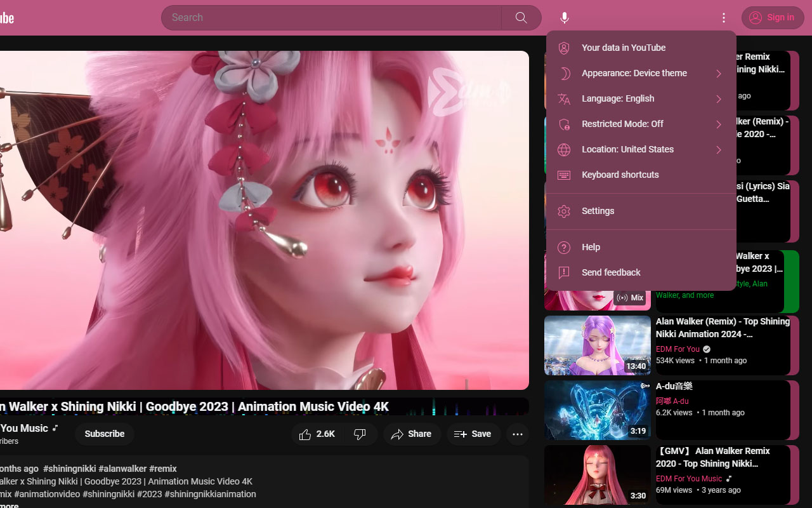Open the 3:19 A-du thumbnail
This screenshot has width=812, height=508.
coord(597,410)
